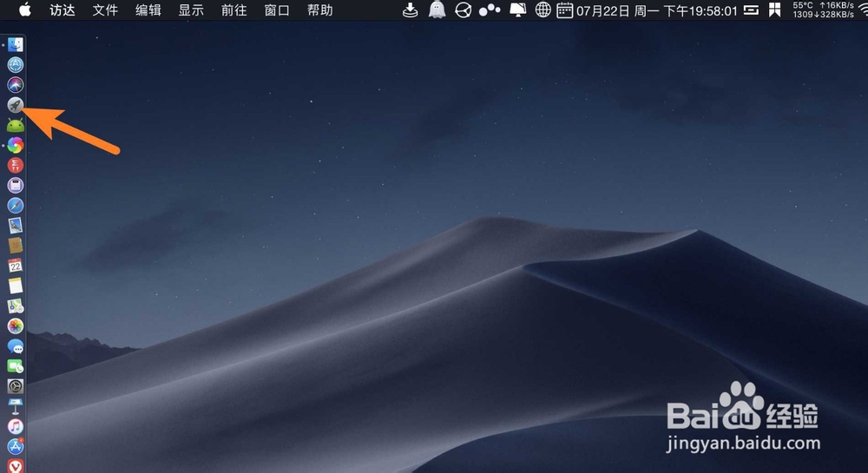Screen dimensions: 868x473
Task: Open Vivaldi browser in the Dock
Action: click(x=16, y=466)
